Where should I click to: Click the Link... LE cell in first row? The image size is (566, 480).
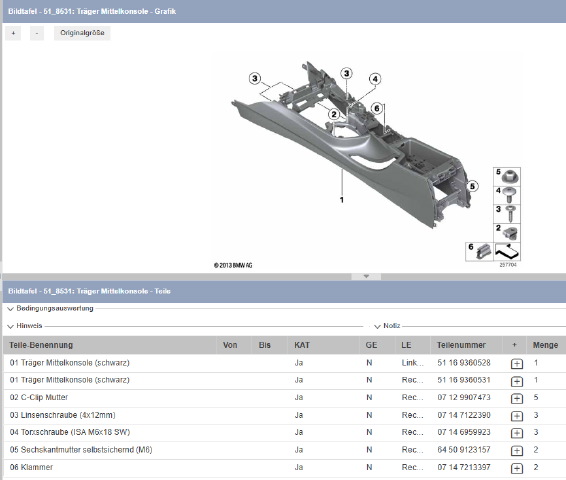click(413, 363)
